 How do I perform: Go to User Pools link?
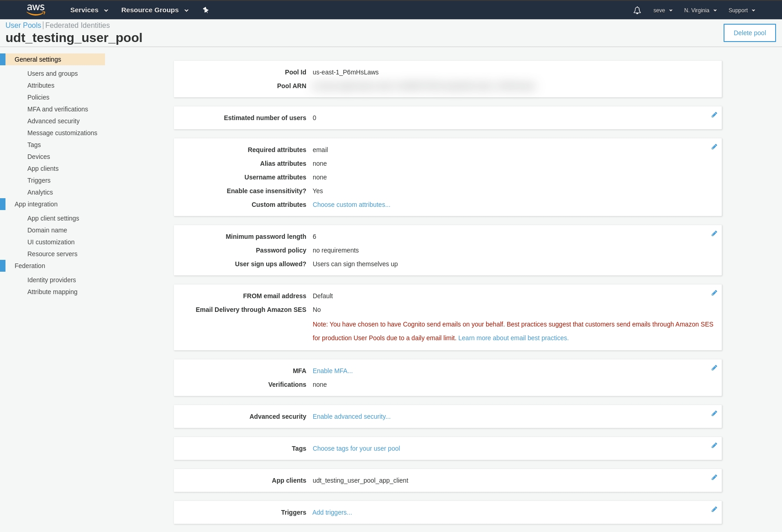[x=23, y=26]
